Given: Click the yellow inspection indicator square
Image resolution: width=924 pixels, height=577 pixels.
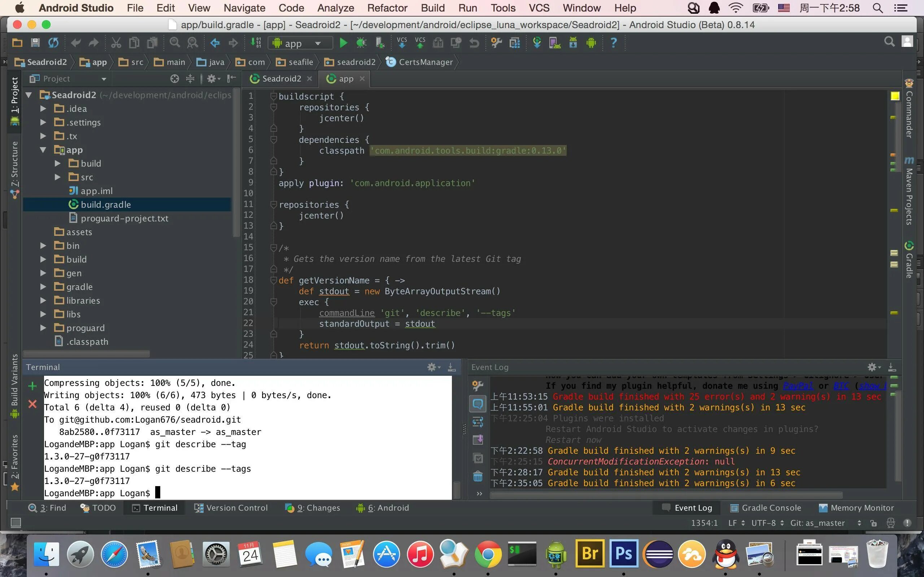Looking at the screenshot, I should click(895, 96).
